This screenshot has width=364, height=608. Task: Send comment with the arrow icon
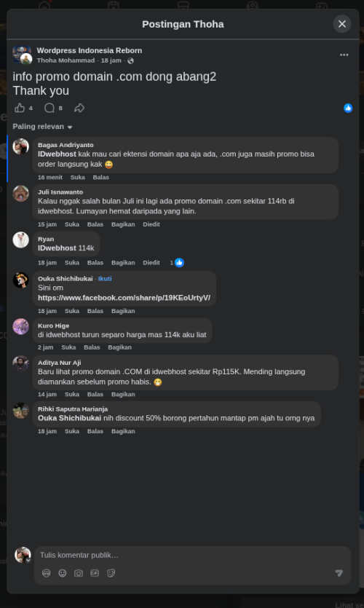pos(339,573)
